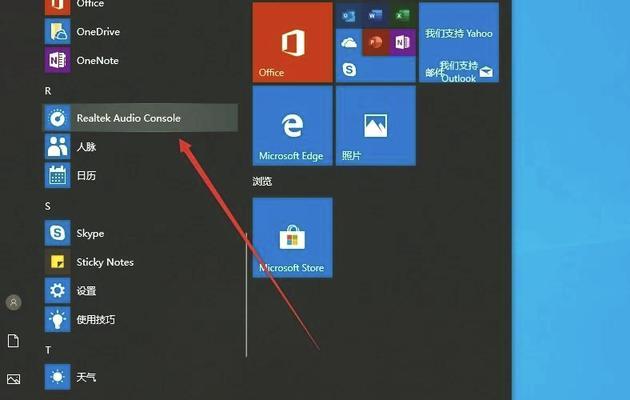Open the PowerPoint mini icon in tile

pyautogui.click(x=376, y=42)
